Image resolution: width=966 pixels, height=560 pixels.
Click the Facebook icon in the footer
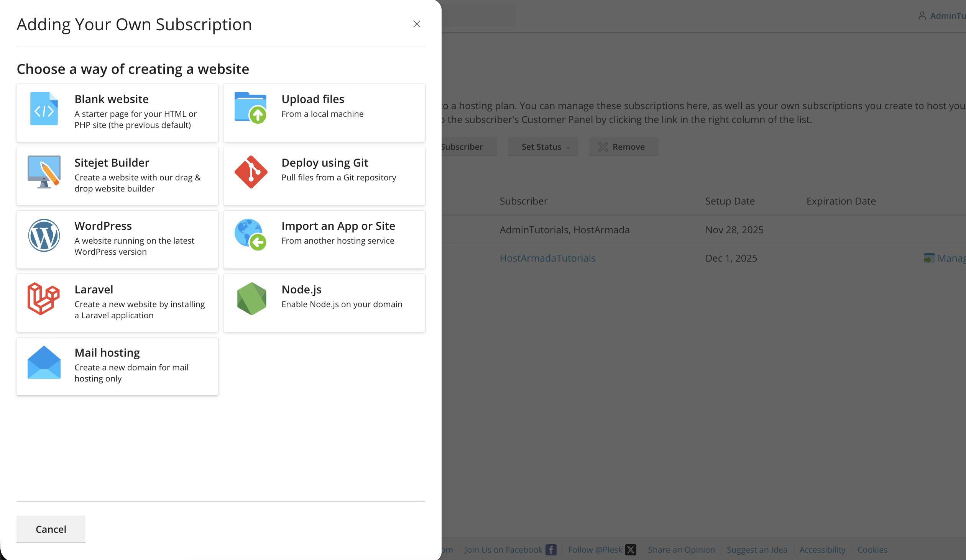coord(551,550)
